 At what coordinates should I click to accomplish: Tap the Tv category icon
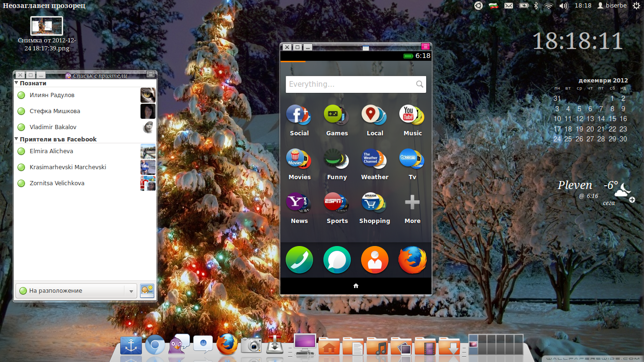412,159
